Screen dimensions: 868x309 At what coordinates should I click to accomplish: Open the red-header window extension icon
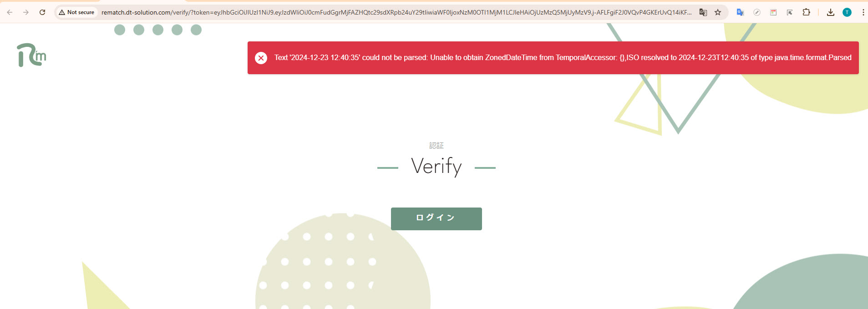(x=773, y=12)
